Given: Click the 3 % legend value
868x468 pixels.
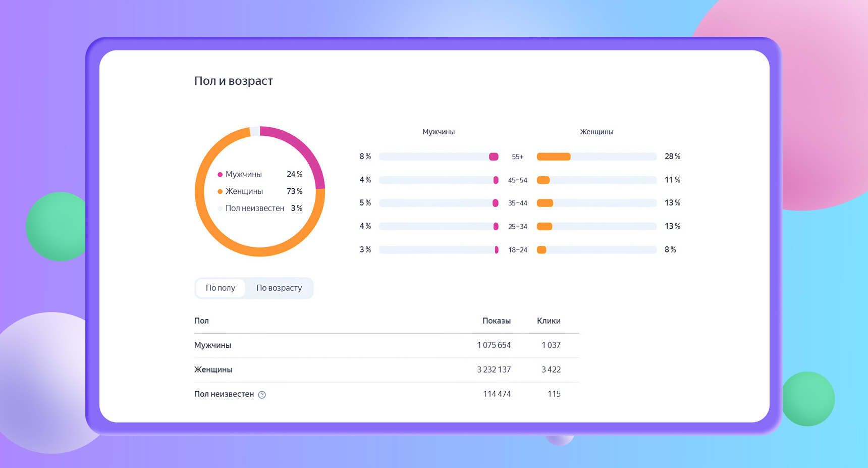Looking at the screenshot, I should click(297, 209).
